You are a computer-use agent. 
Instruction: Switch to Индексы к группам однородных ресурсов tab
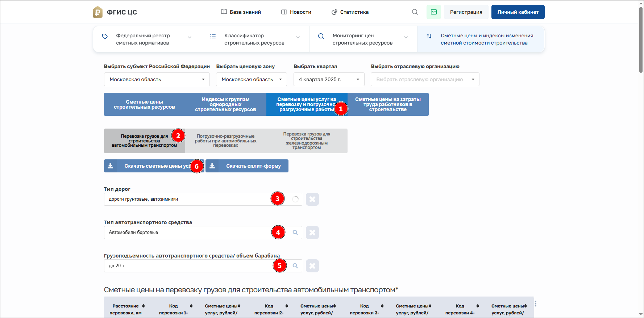226,104
